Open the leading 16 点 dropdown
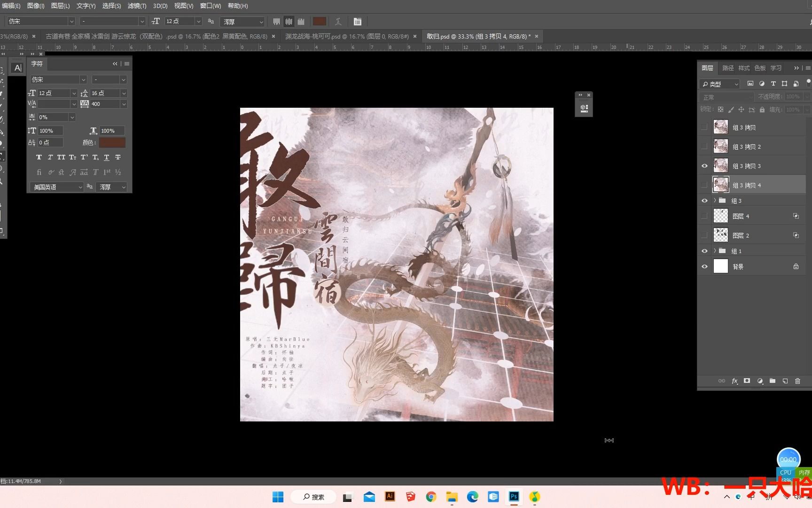This screenshot has width=812, height=508. pyautogui.click(x=124, y=93)
